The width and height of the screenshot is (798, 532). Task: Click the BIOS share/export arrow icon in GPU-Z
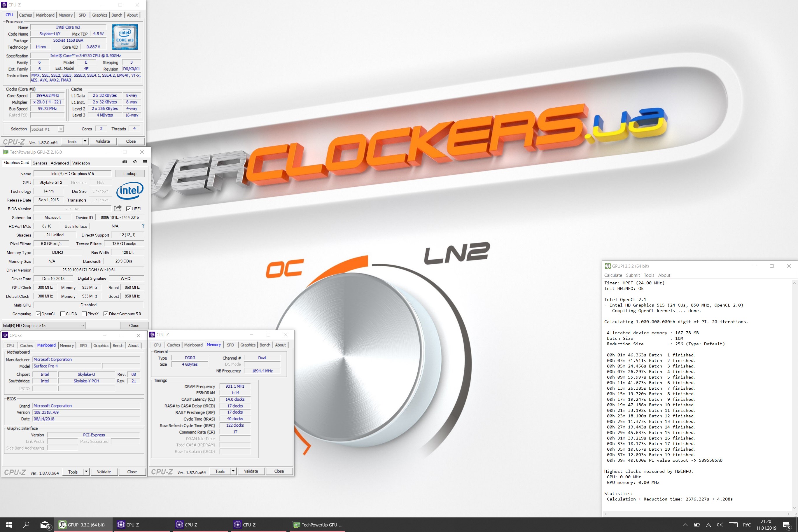click(x=117, y=208)
